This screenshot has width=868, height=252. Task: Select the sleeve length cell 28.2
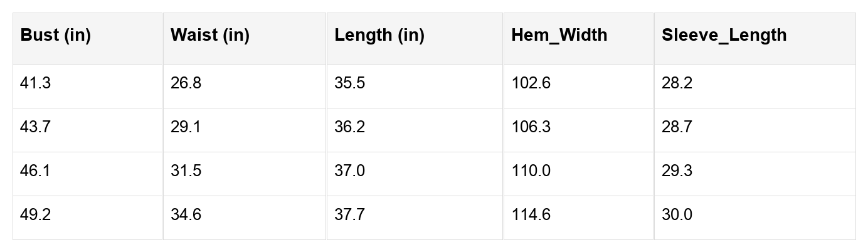(x=677, y=83)
